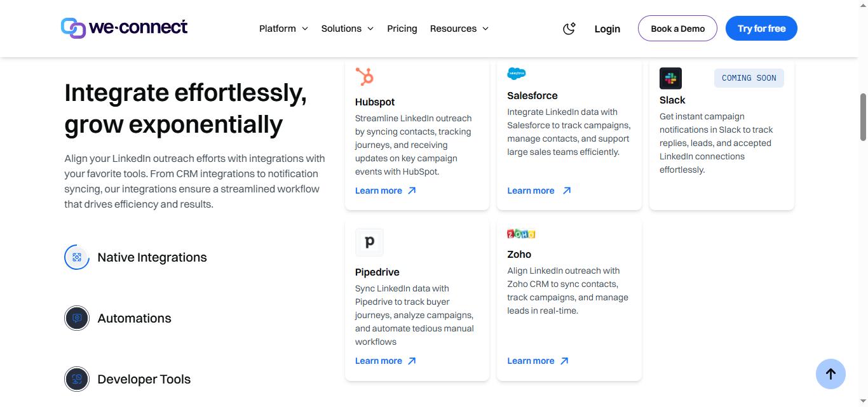
Task: Click the Slack integration icon
Action: [670, 78]
